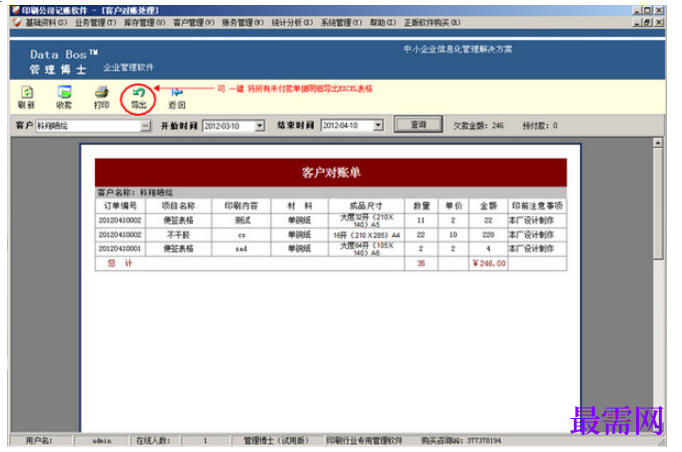Click 管理博士(试用版) in status bar
This screenshot has width=682, height=452.
click(276, 441)
